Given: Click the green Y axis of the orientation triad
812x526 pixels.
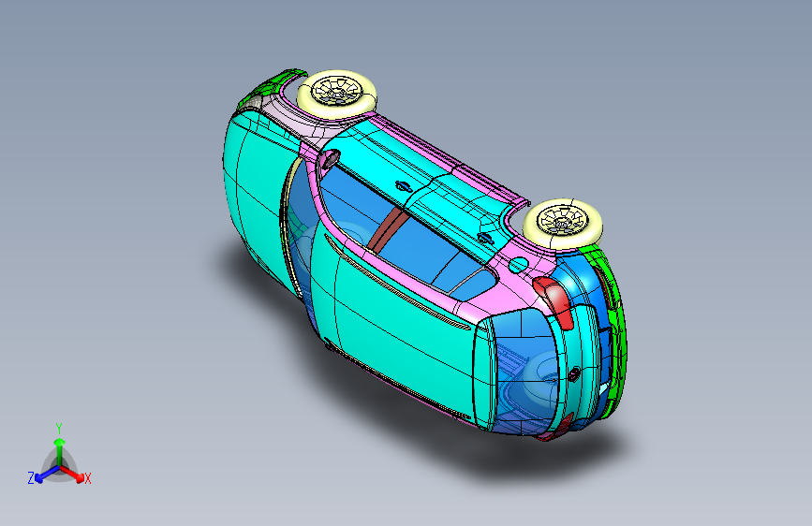Looking at the screenshot, I should [x=60, y=452].
